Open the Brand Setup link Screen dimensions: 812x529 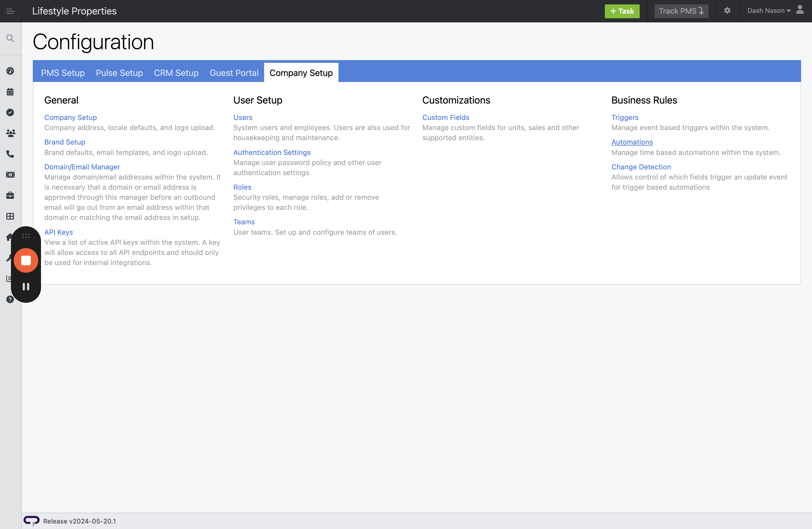tap(65, 142)
